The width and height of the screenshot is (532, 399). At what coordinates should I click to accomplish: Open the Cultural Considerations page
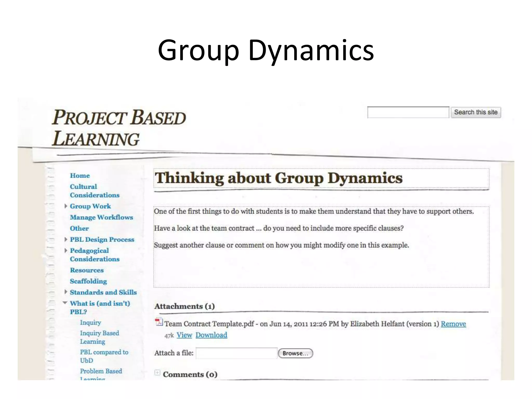pos(95,191)
